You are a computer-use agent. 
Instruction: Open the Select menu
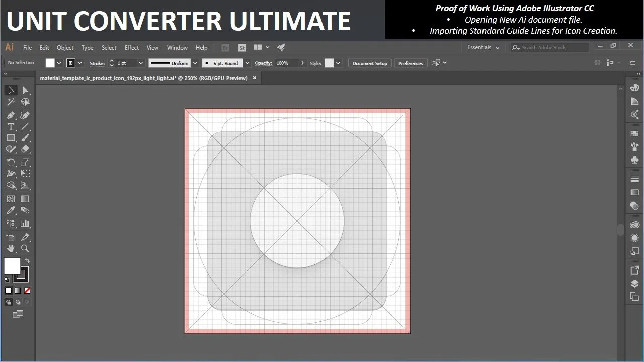click(109, 48)
